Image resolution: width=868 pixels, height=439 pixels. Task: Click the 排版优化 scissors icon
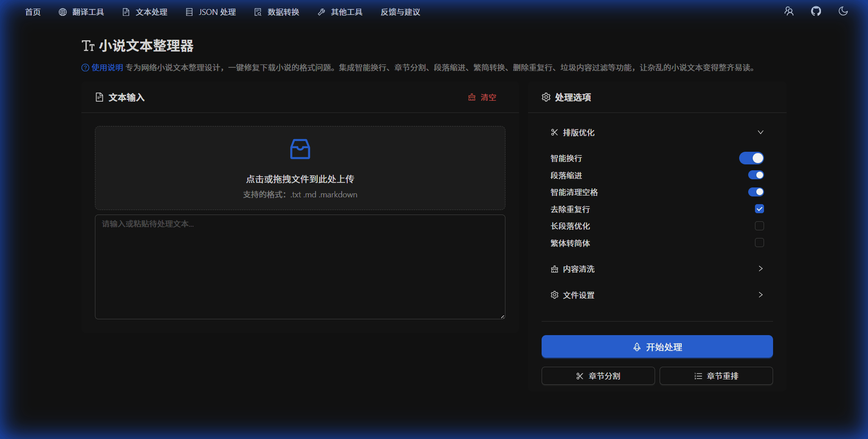click(554, 132)
